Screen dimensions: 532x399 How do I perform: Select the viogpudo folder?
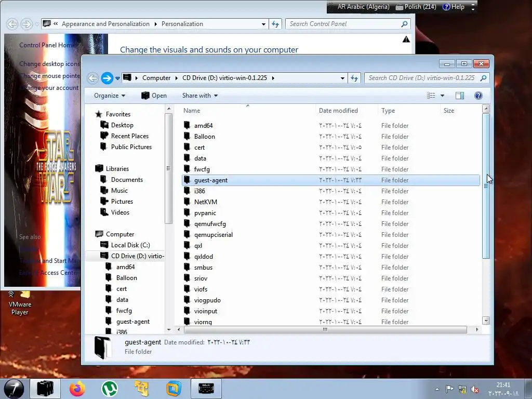(x=331, y=300)
